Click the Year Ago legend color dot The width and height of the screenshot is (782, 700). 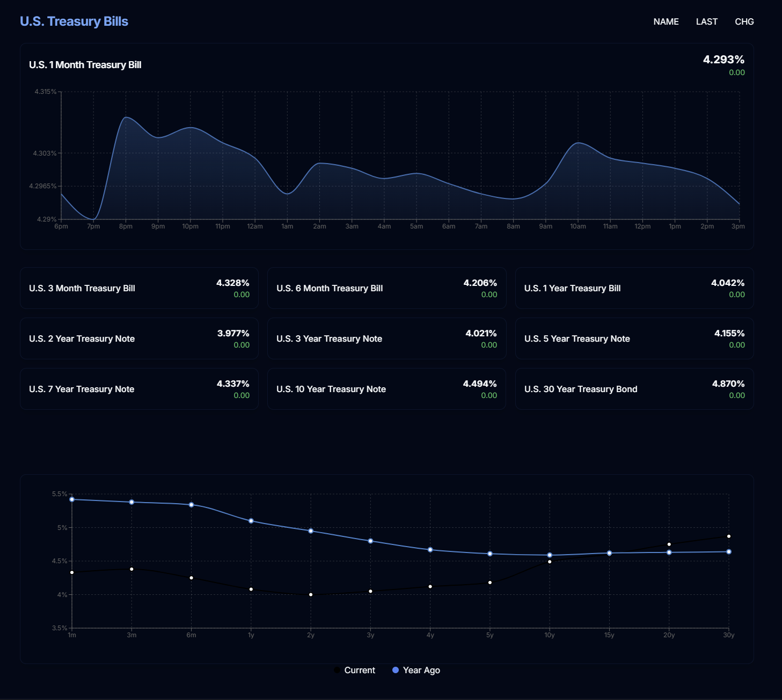pyautogui.click(x=396, y=669)
